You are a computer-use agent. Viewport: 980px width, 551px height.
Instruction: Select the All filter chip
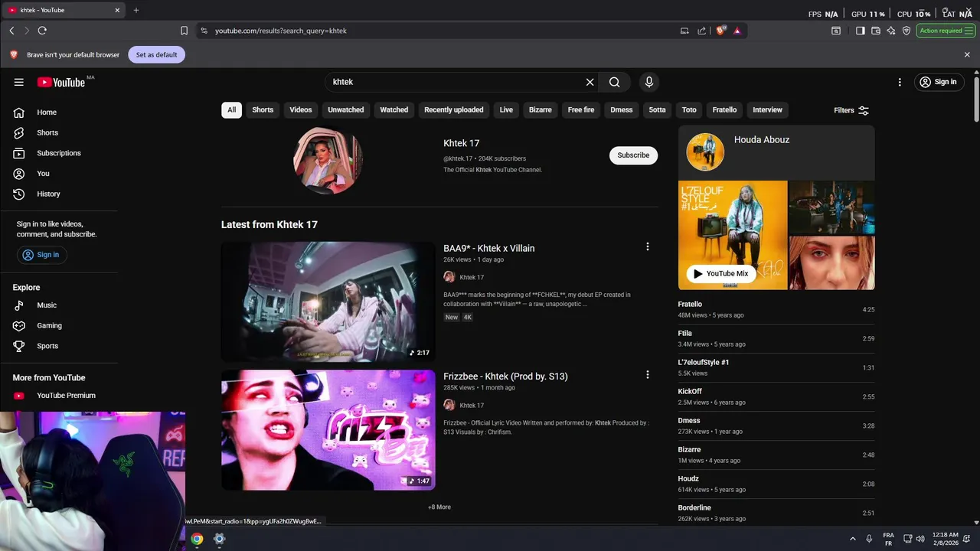coord(231,109)
